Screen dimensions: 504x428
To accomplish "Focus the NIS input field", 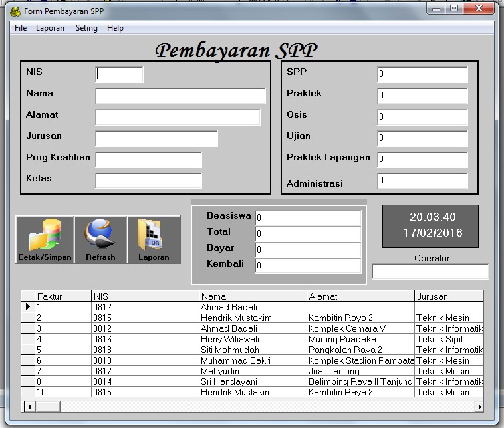I will pos(119,74).
